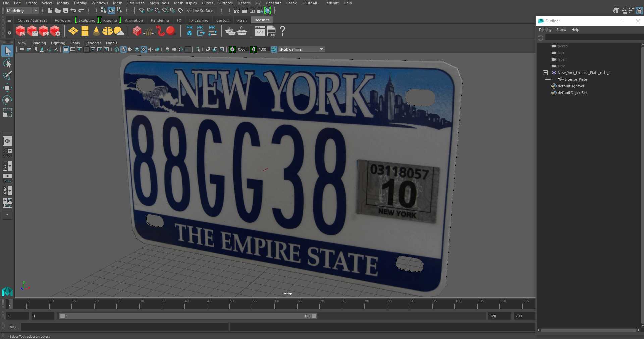Click the Select tool arrow
This screenshot has height=339, width=644.
[x=7, y=51]
